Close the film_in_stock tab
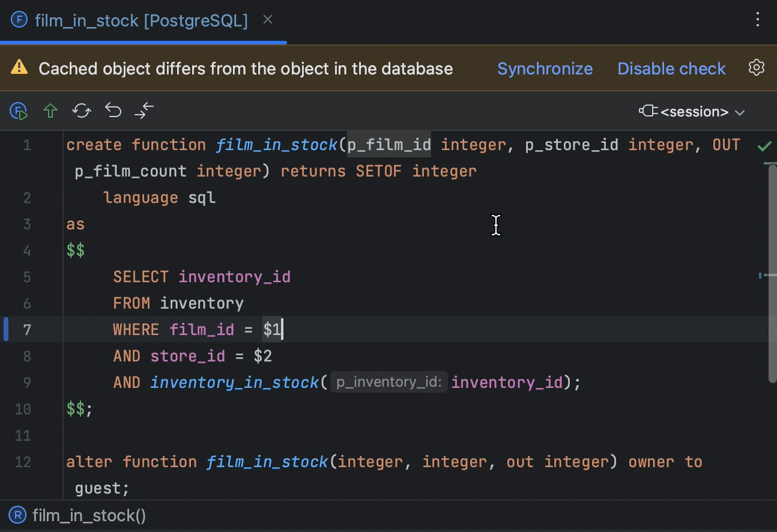 point(268,20)
